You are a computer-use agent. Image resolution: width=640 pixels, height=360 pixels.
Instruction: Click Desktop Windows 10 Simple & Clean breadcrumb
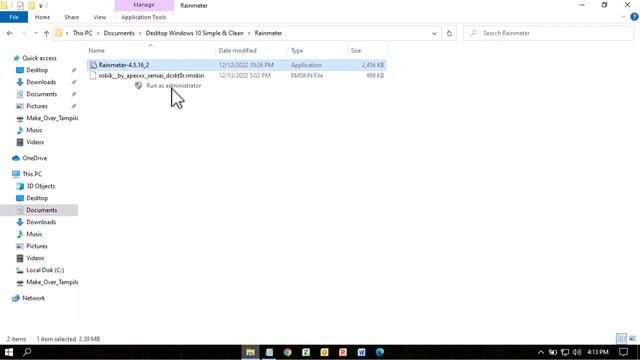194,33
